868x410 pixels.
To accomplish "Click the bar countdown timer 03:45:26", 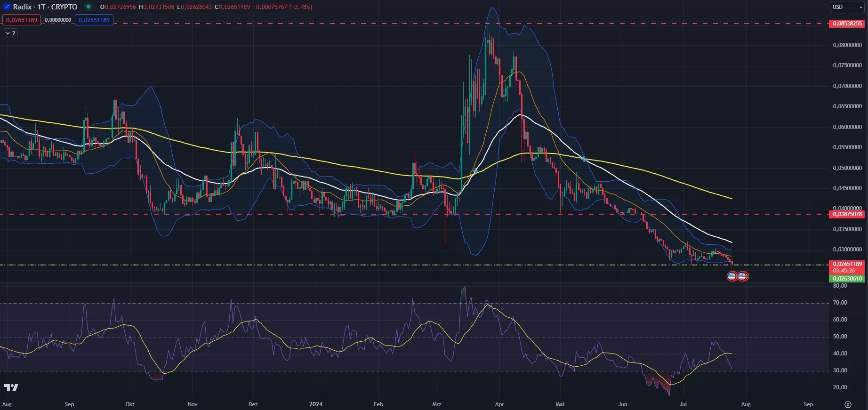I will pyautogui.click(x=844, y=271).
